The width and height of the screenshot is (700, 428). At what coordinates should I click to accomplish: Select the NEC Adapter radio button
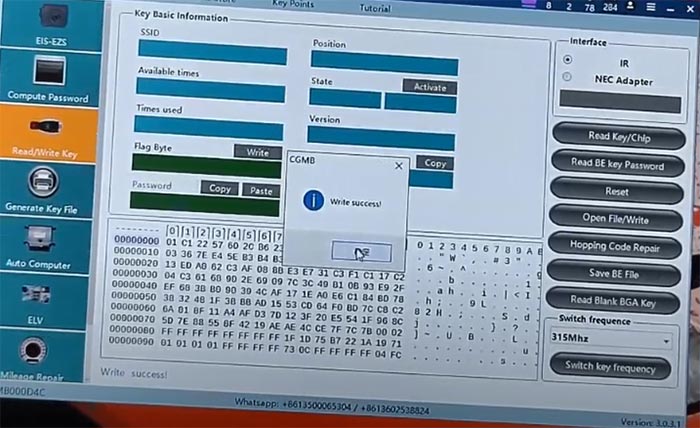click(x=567, y=80)
